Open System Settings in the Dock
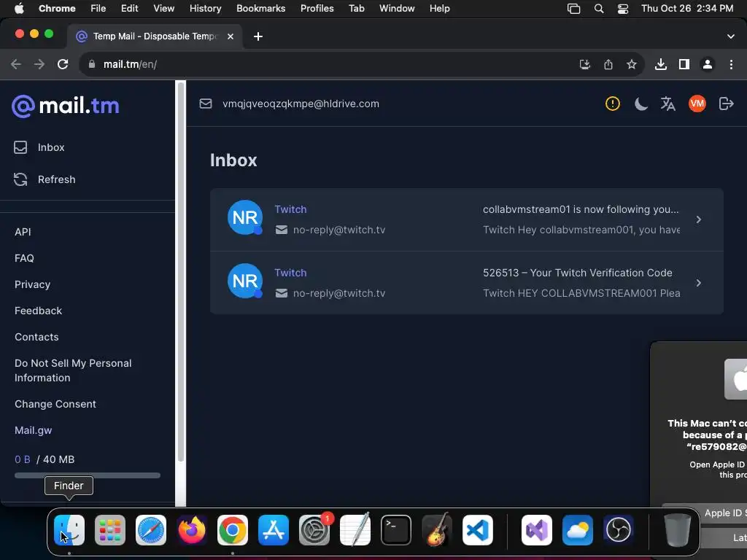This screenshot has width=747, height=560. tap(314, 530)
